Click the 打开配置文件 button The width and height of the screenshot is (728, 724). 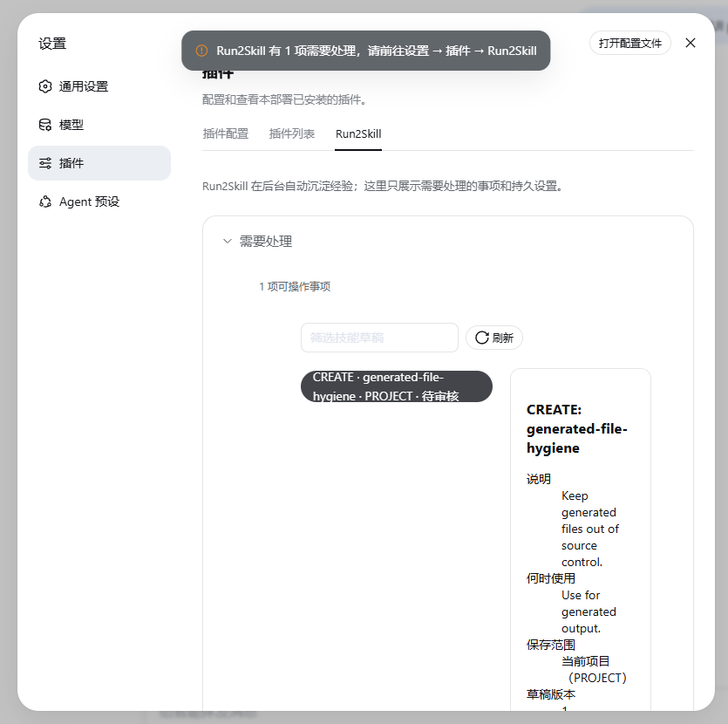[630, 44]
